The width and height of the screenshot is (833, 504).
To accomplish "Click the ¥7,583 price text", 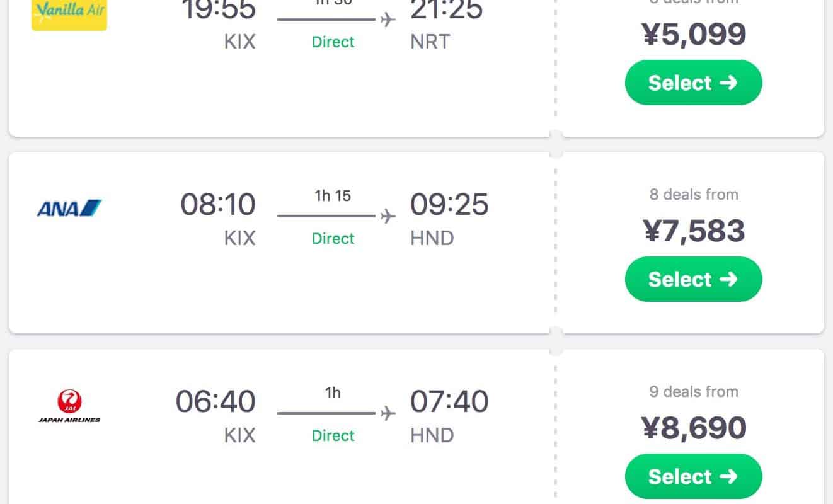I will [694, 231].
